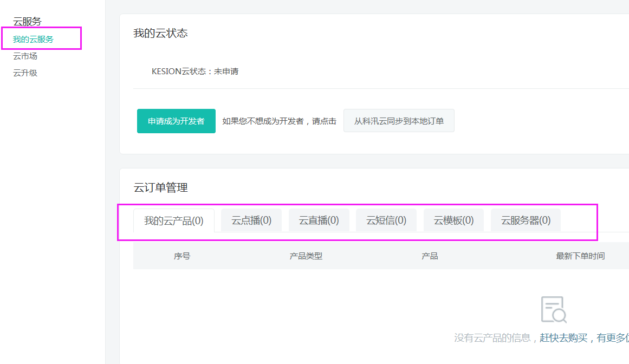Select the 云点播(0) tab

click(251, 220)
